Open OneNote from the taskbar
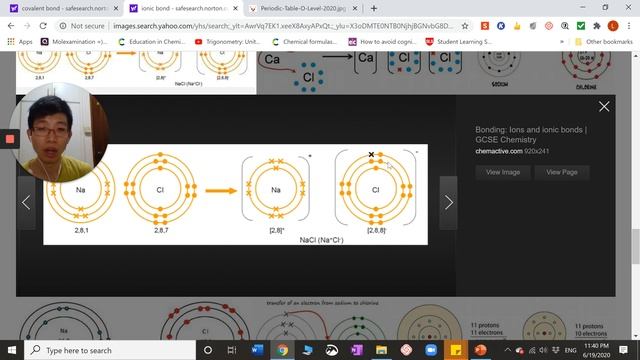Screen dimensions: 640x360 (x=357, y=350)
